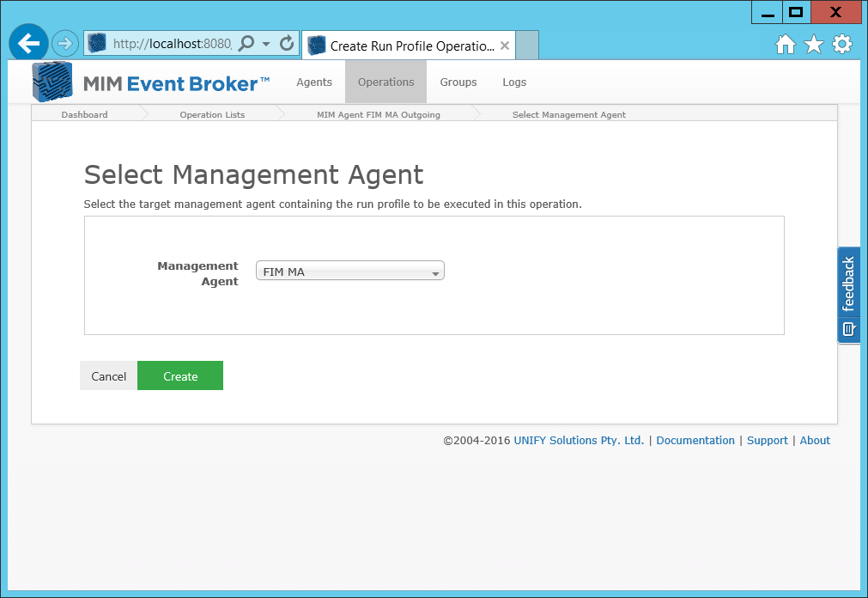Open UNIFY Solutions Pty. Ltd. link

pyautogui.click(x=579, y=440)
